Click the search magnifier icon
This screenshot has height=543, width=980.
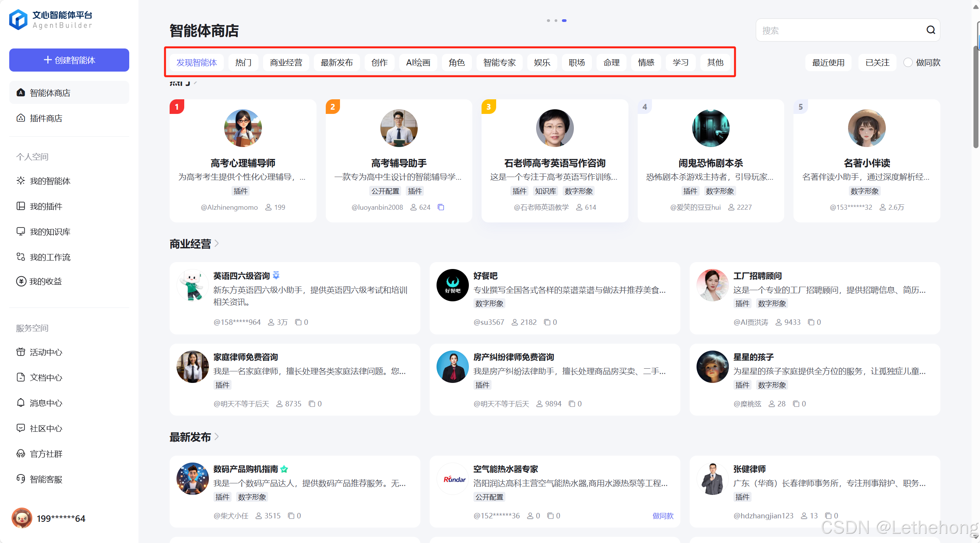coord(930,30)
